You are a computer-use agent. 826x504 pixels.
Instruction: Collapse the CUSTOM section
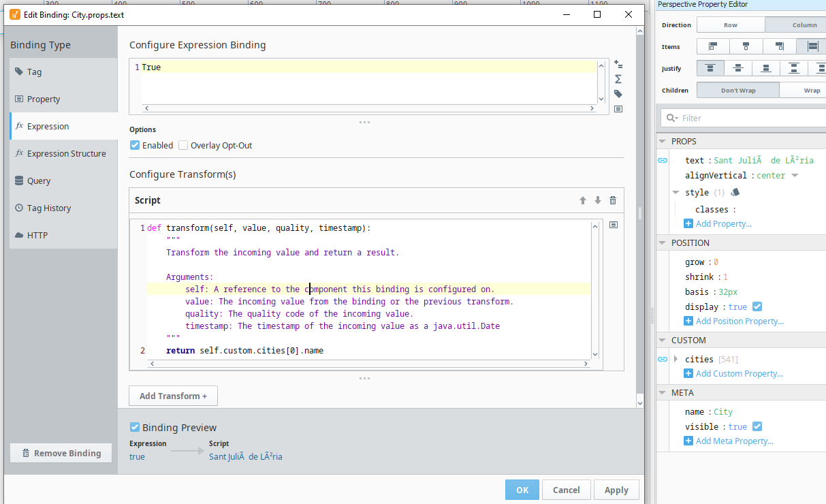(x=663, y=340)
